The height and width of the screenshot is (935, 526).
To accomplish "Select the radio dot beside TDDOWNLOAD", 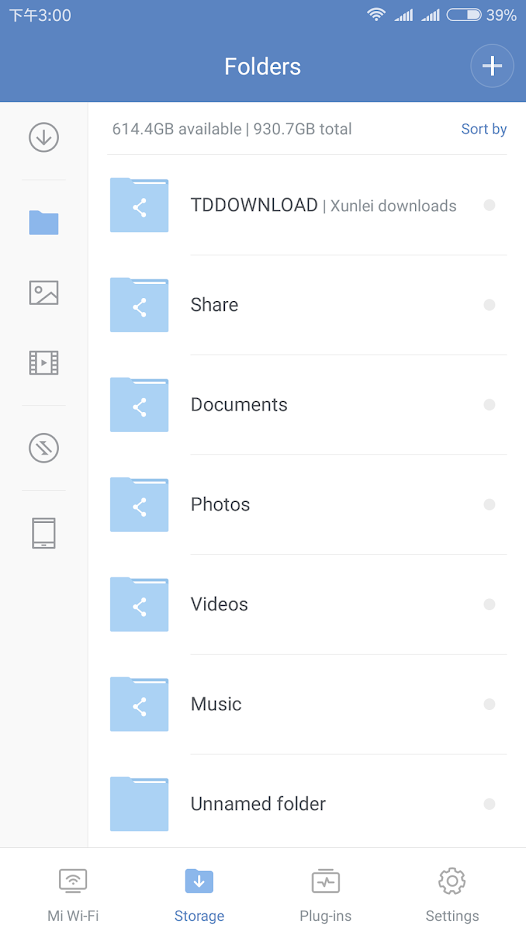I will 490,205.
